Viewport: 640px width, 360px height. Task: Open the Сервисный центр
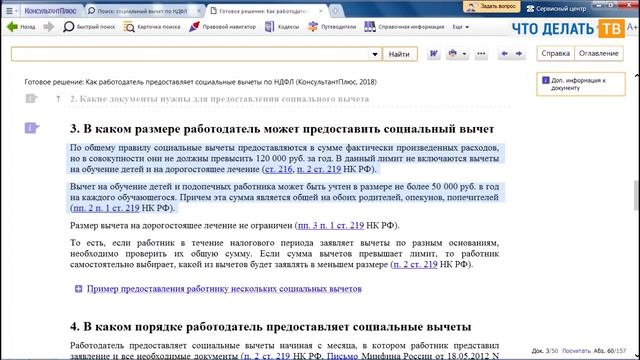coord(556,8)
